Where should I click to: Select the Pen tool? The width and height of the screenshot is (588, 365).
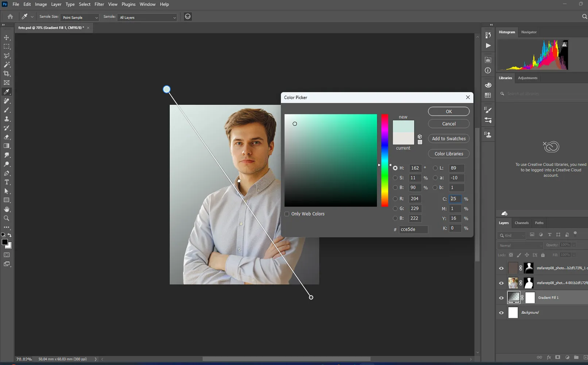coord(7,173)
